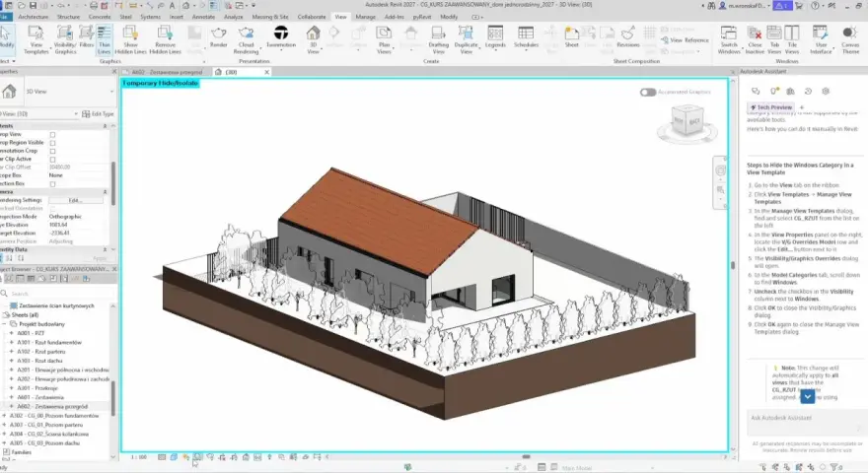Tick the Annotation Crop checkbox
The image size is (868, 473).
52,151
